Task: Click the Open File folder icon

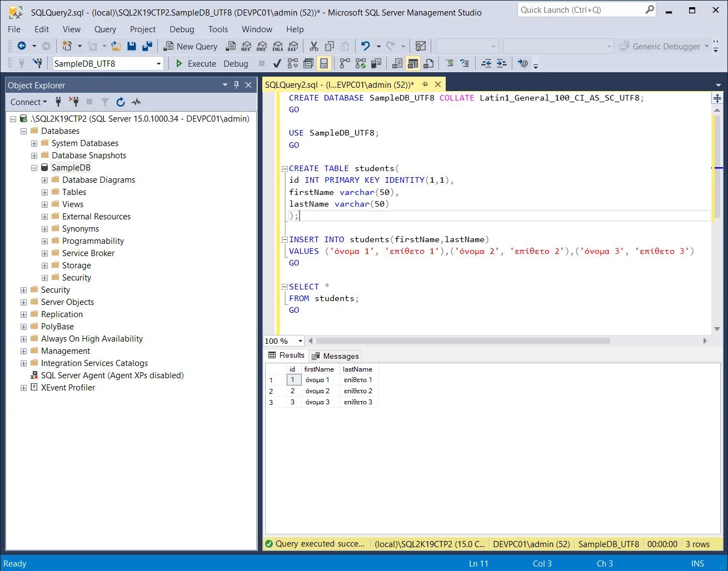Action: [x=116, y=46]
